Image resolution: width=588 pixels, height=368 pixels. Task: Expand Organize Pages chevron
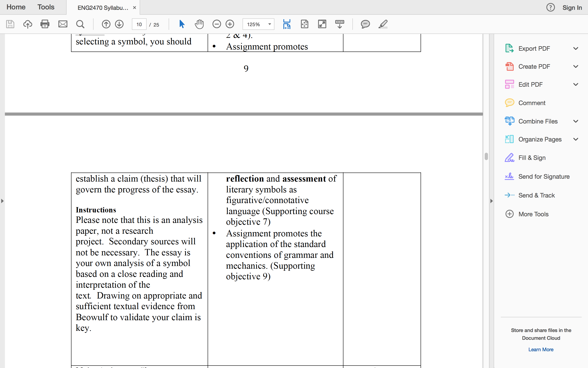pyautogui.click(x=576, y=139)
